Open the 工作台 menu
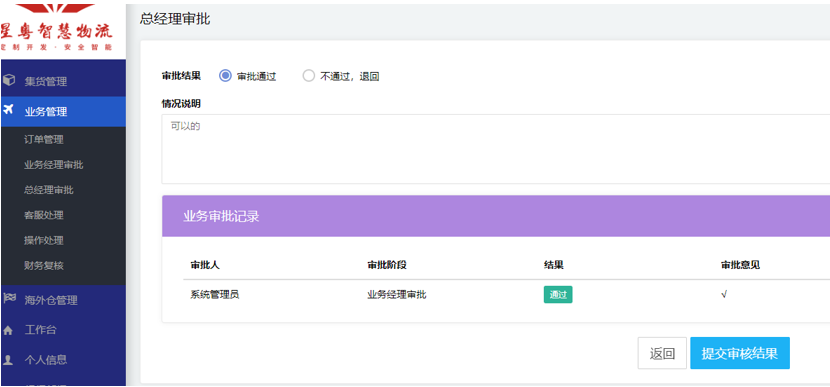The height and width of the screenshot is (387, 830). pos(63,330)
